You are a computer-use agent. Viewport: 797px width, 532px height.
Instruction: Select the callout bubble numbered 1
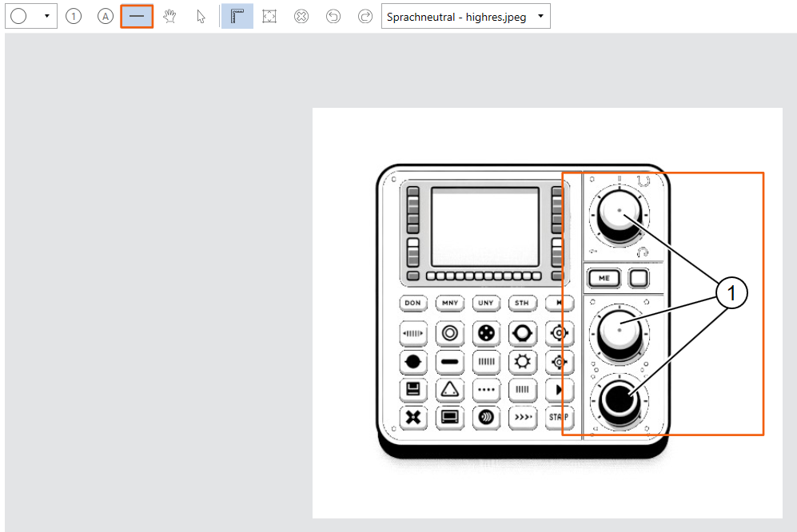point(731,292)
